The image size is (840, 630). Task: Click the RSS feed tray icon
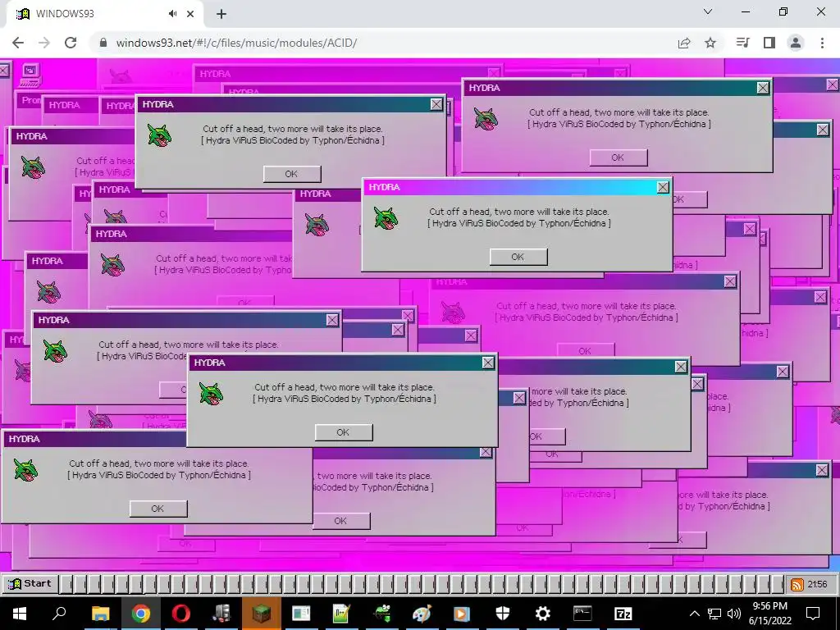coord(797,584)
